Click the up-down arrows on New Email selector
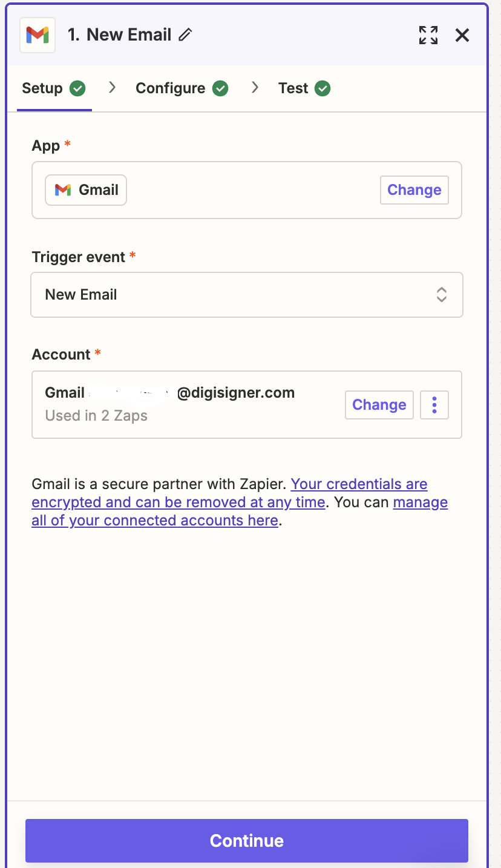This screenshot has height=868, width=501. click(x=442, y=295)
